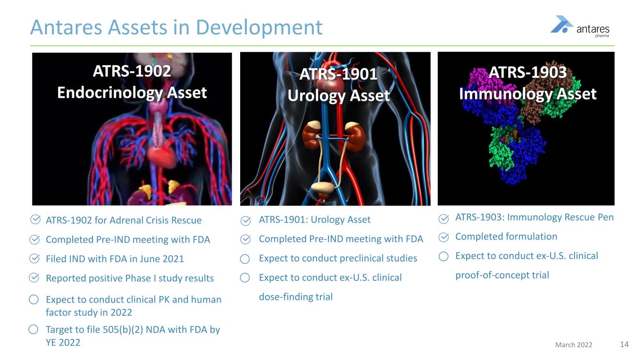Viewport: 644px width, 362px height.
Task: Click the slide title Antares Assets in Development
Action: 176,27
